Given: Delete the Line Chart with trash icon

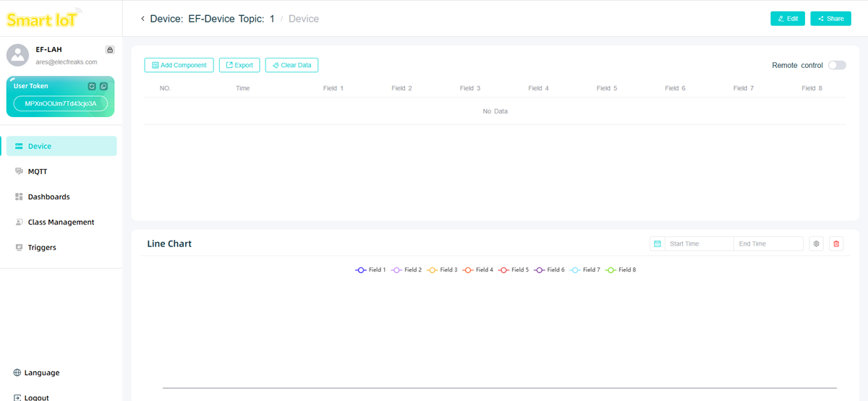Looking at the screenshot, I should pyautogui.click(x=836, y=244).
